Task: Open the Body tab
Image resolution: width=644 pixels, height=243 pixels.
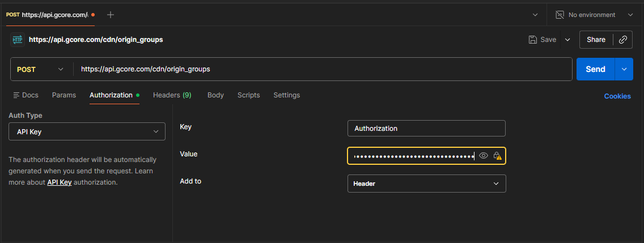Action: (x=215, y=95)
